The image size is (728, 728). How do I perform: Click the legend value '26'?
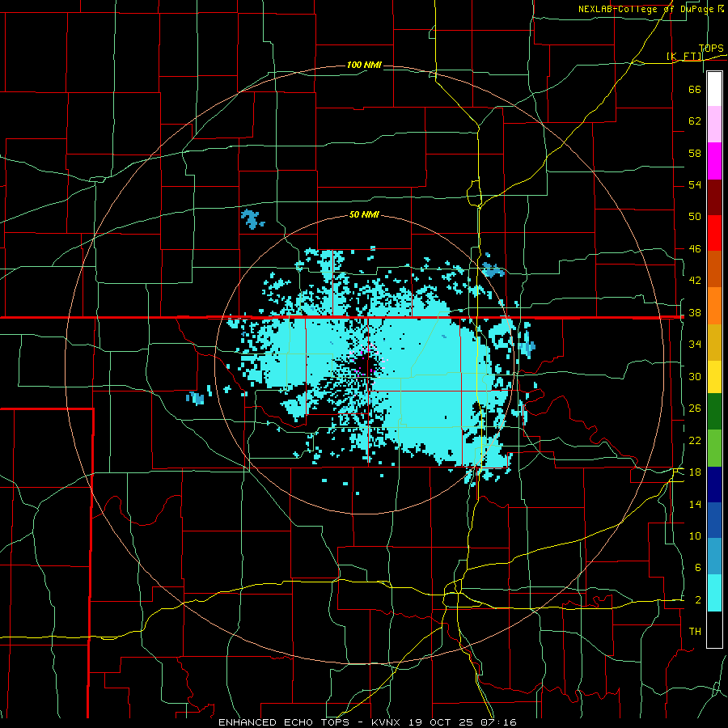(695, 408)
